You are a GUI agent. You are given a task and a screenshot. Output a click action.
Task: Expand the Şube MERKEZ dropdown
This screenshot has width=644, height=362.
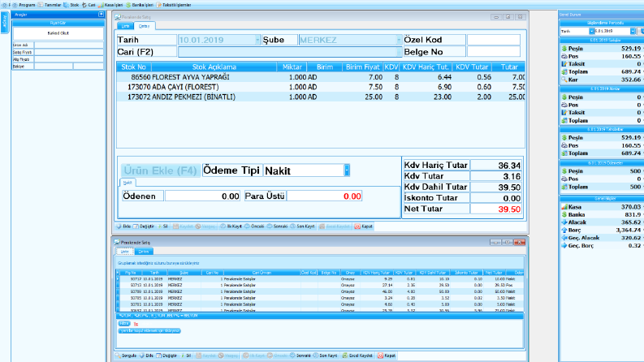(x=399, y=40)
